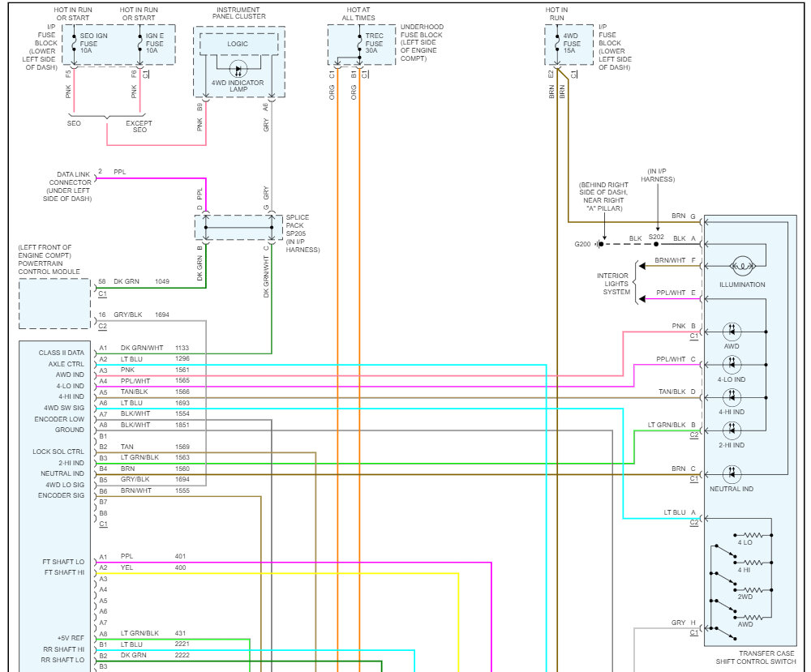Screen dimensions: 811x672
Task: Click the 'ENCODER LOW' pin label
Action: [x=59, y=419]
